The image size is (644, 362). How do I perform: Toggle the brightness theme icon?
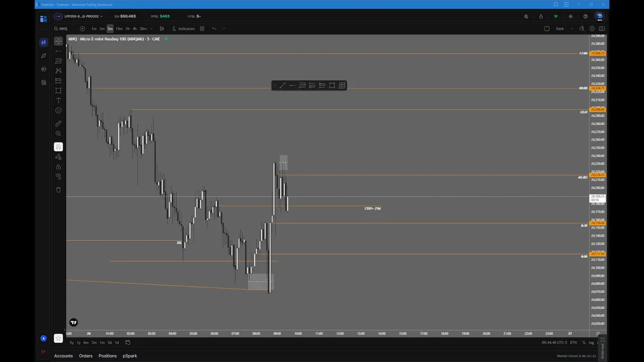[571, 16]
